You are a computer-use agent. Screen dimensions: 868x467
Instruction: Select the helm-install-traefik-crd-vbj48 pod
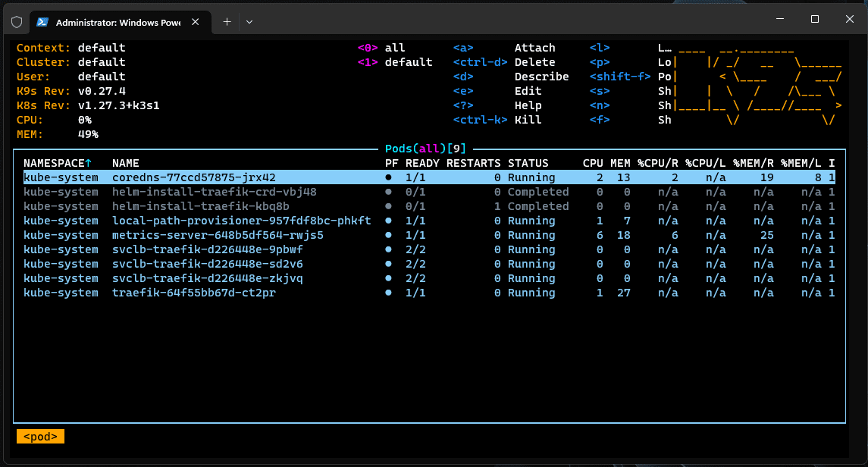tap(214, 192)
